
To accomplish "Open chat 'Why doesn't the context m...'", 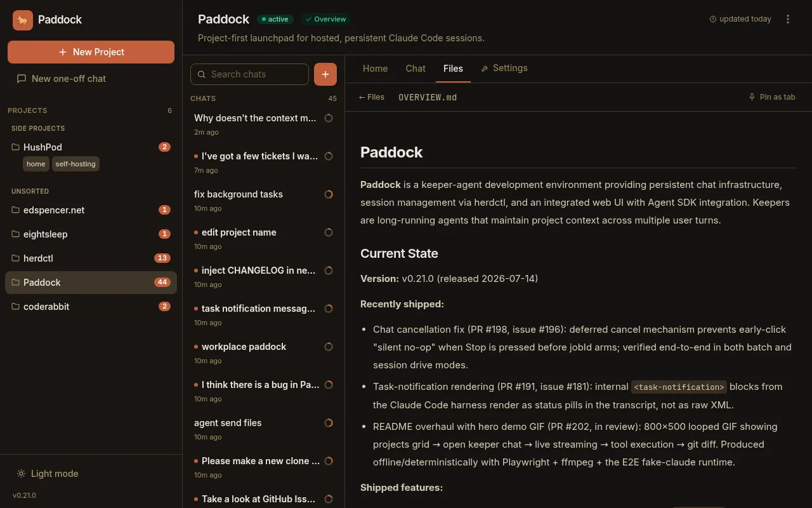I will pyautogui.click(x=263, y=124).
